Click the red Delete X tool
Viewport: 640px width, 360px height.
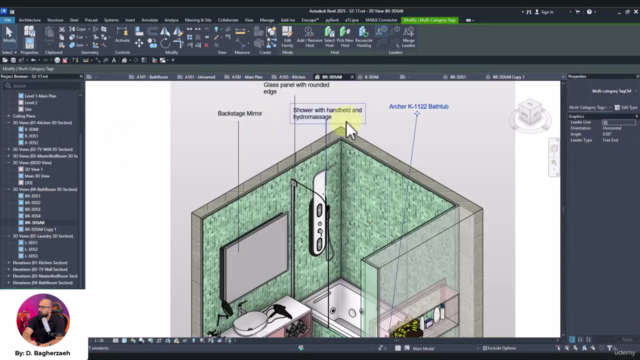207,45
